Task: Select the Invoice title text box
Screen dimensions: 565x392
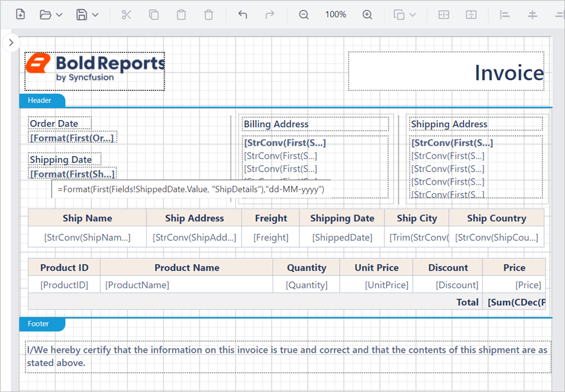Action: click(447, 71)
